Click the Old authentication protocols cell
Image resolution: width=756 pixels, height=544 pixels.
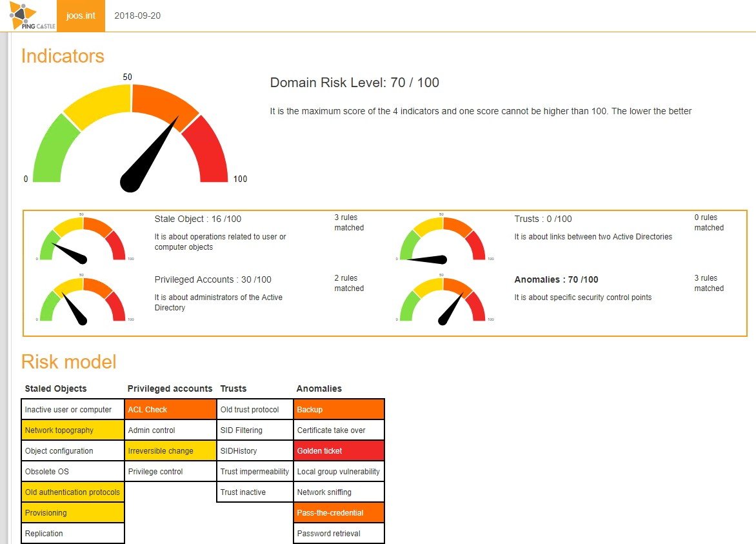click(72, 492)
